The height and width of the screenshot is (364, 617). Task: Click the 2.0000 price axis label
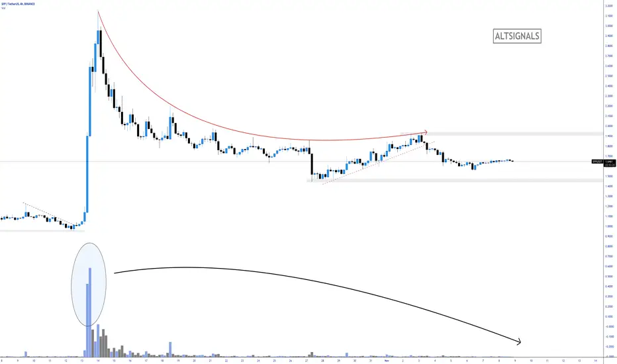609,126
